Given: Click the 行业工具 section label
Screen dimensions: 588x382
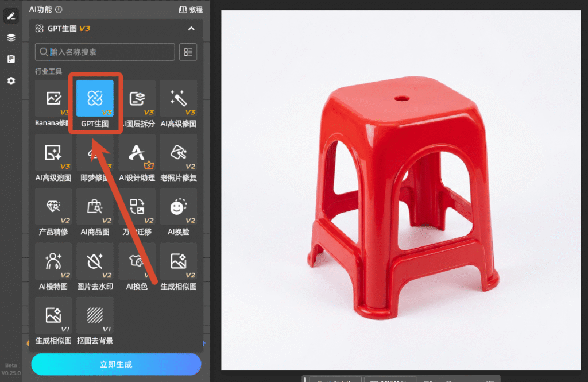Looking at the screenshot, I should pyautogui.click(x=48, y=71).
